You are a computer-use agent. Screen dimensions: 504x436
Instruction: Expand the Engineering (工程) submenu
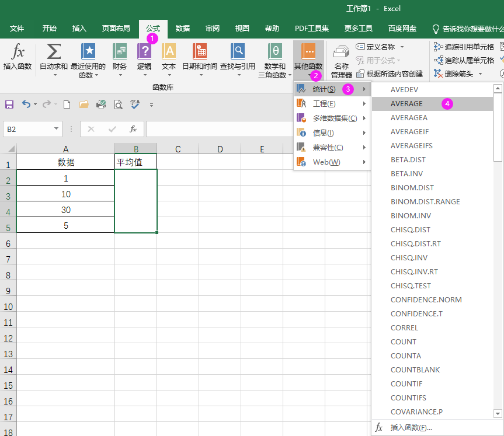pos(332,104)
